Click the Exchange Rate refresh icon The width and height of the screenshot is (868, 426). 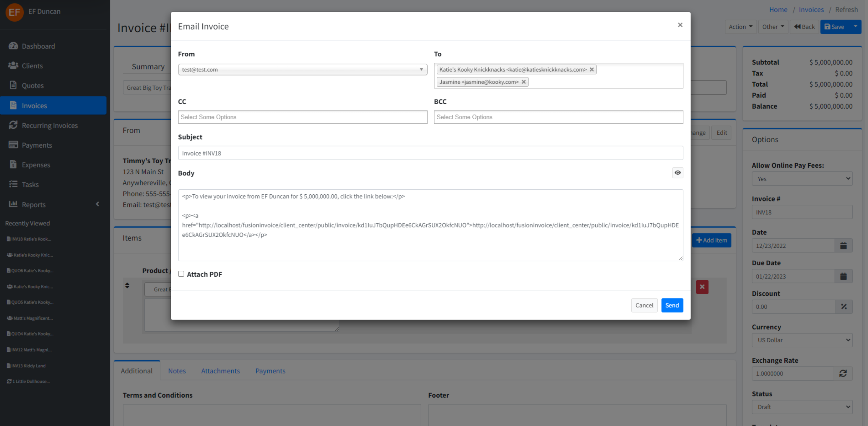click(x=843, y=373)
